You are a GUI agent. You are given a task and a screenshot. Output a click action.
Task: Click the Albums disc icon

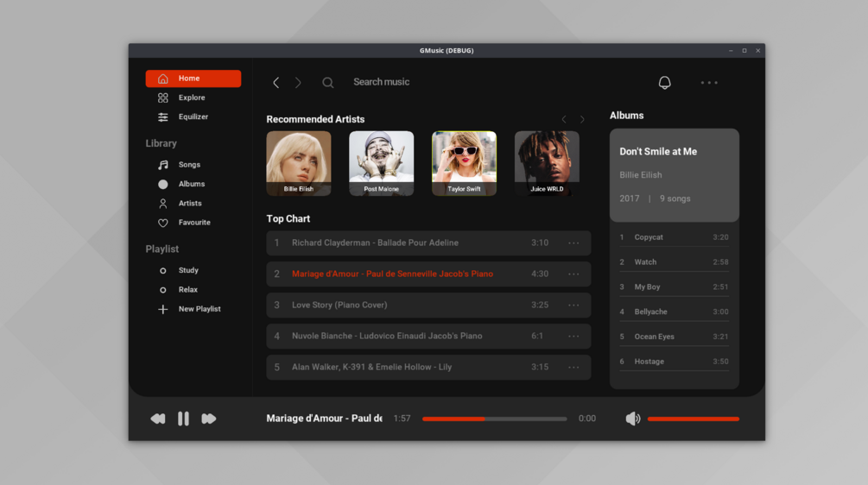point(162,184)
